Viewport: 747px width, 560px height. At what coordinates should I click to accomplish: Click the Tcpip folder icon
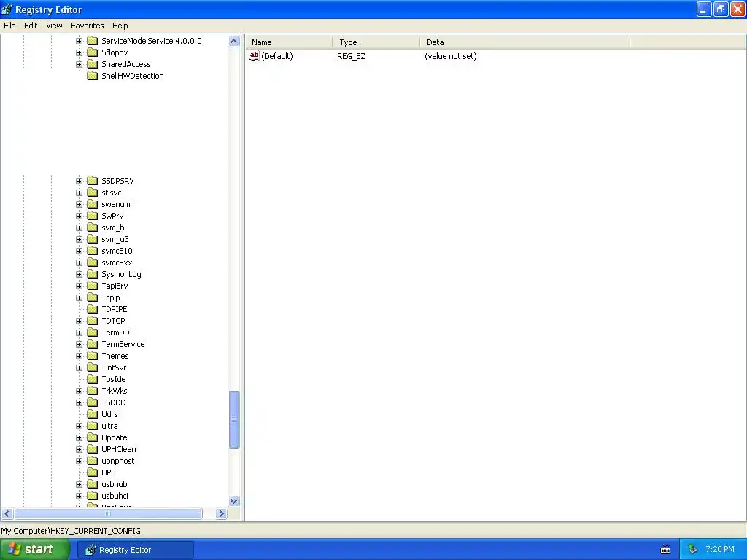click(93, 297)
